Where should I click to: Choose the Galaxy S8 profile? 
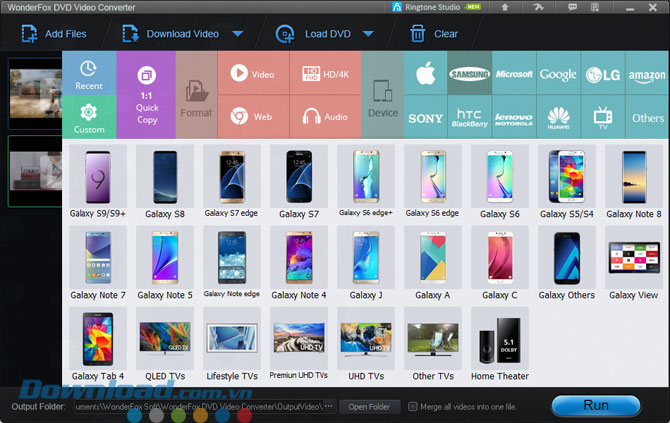(x=165, y=182)
